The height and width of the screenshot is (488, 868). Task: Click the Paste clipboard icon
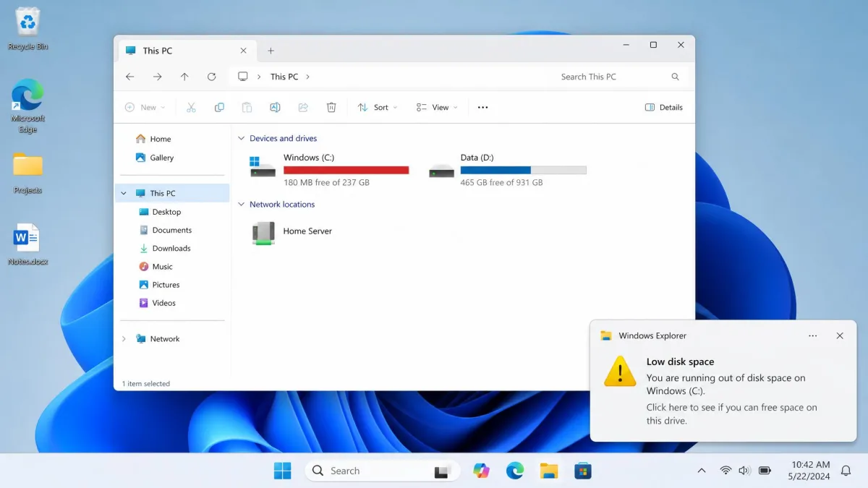(x=247, y=107)
